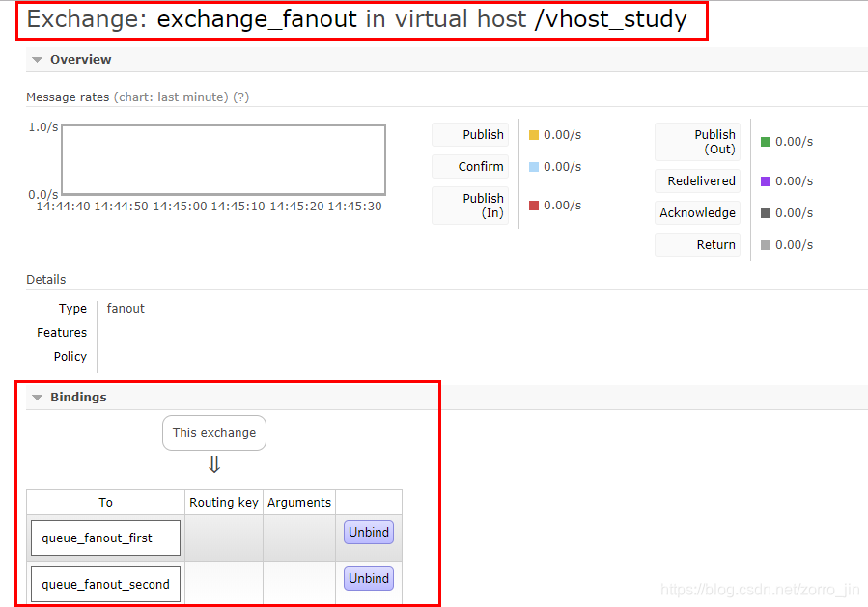Click the yellow Publish color swatch
868x607 pixels.
534,135
